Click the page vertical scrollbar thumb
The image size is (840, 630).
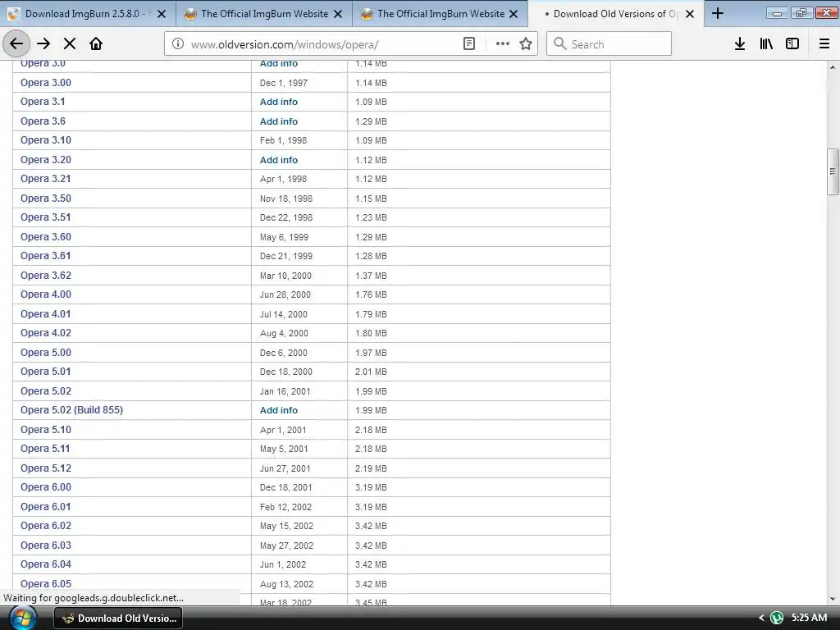pos(833,172)
